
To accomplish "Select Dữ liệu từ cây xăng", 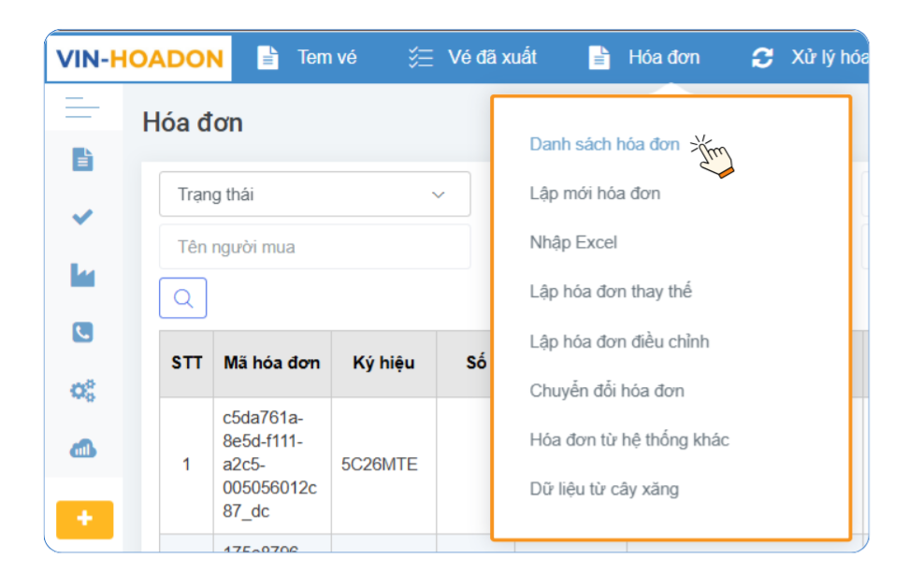I will pos(604,489).
